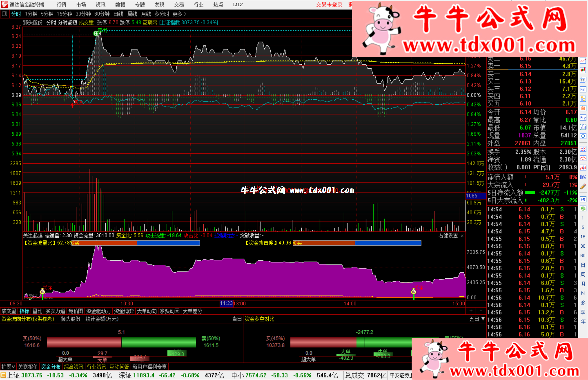The width and height of the screenshot is (588, 380).
Task: Toggle the panel layout square near 分时
Action: [5, 14]
